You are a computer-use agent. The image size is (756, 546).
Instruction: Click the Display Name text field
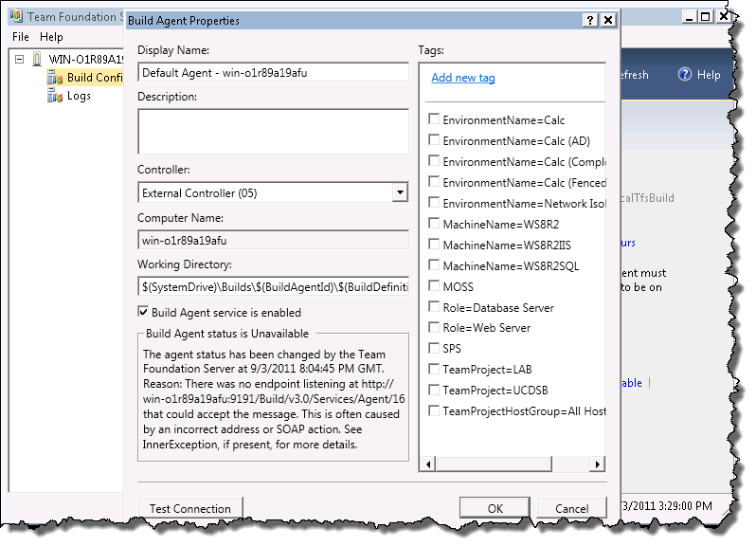(x=273, y=72)
